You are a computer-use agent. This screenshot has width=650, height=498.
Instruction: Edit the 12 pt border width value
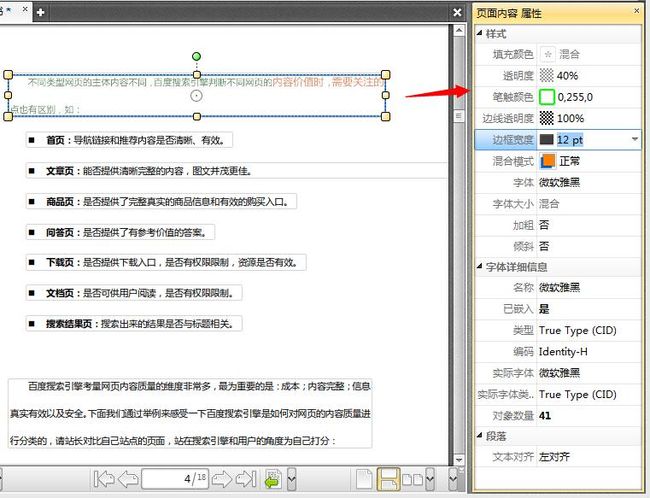[570, 140]
